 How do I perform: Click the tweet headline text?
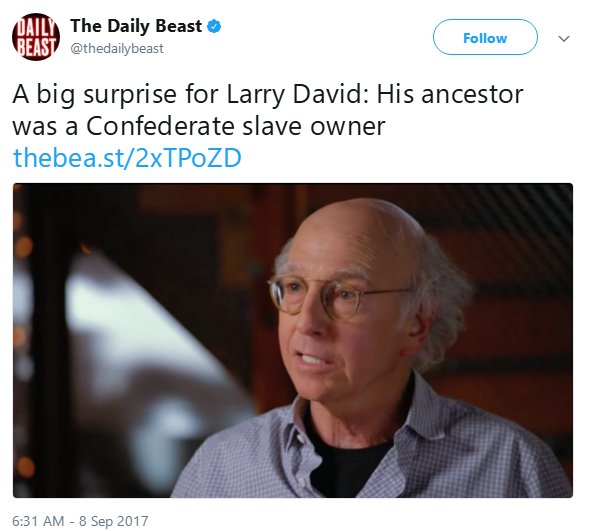[267, 110]
